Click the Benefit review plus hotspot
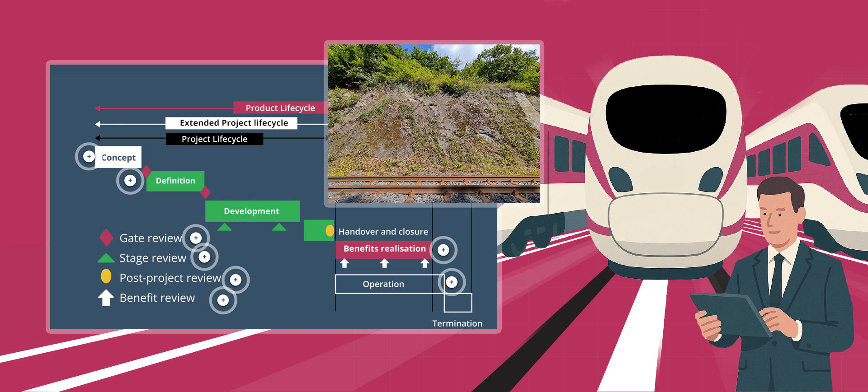Screen dimensions: 868x392 pyautogui.click(x=223, y=300)
